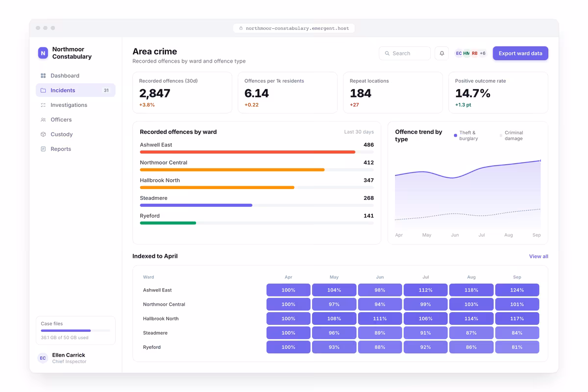Click the Incidents folder icon
The image size is (588, 392).
[x=43, y=90]
